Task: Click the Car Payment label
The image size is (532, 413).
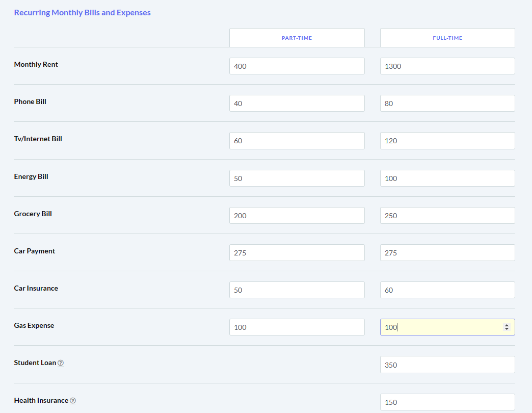Action: point(34,251)
